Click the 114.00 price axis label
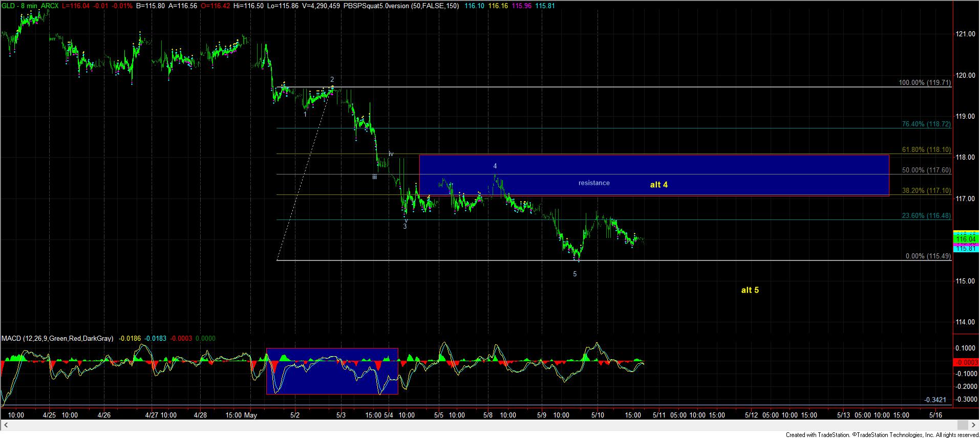This screenshot has height=438, width=980. 965,322
